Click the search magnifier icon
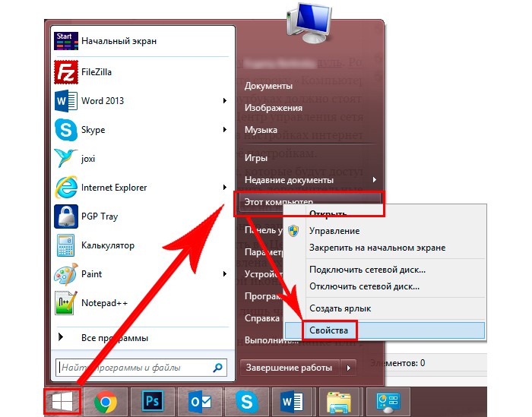Viewport: 532px width, 417px height. tap(217, 368)
